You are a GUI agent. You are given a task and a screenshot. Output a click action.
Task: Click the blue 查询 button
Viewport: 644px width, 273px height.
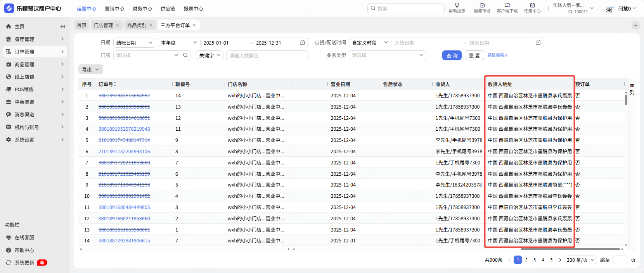452,55
